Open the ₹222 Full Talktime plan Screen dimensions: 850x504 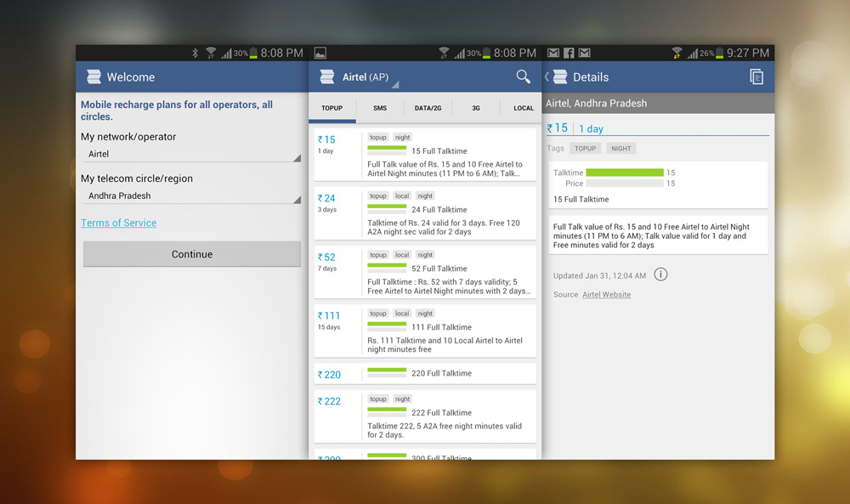tap(425, 416)
